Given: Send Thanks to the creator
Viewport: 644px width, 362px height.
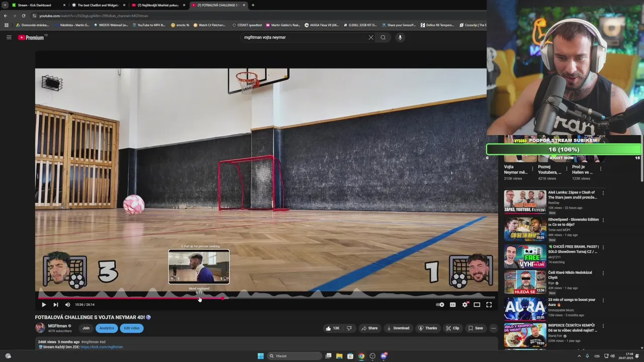Looking at the screenshot, I should [427, 328].
